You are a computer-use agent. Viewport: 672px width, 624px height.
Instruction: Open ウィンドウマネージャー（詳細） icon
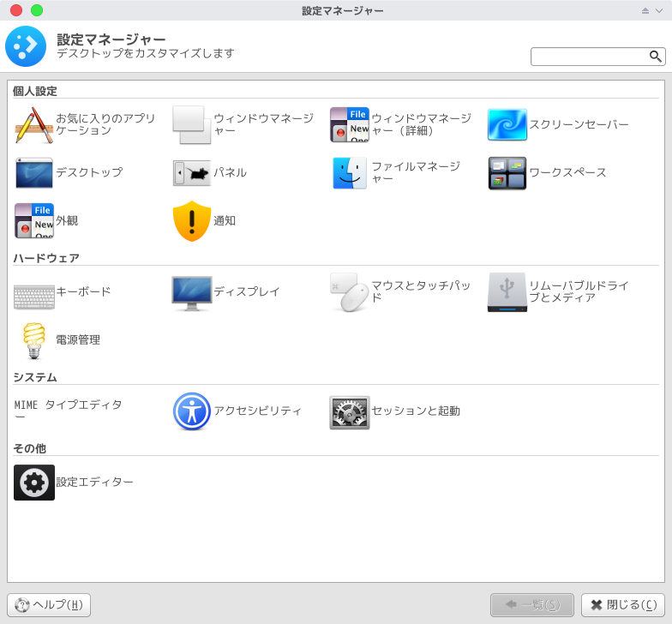coord(350,125)
